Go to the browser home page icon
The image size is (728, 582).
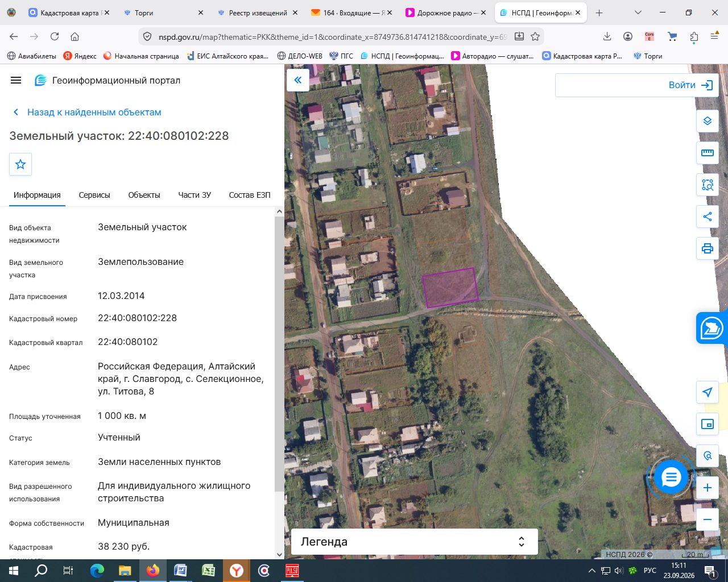coord(75,36)
